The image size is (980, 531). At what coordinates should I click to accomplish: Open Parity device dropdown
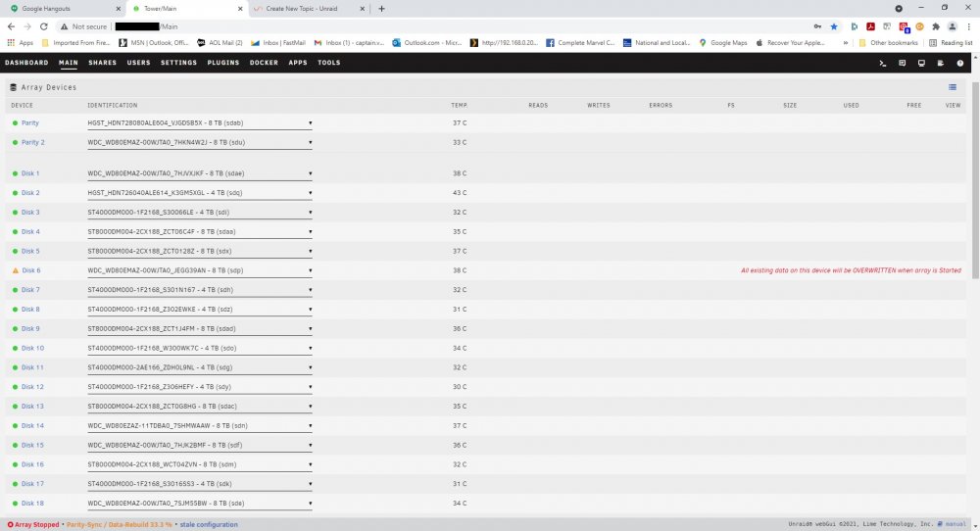(199, 123)
